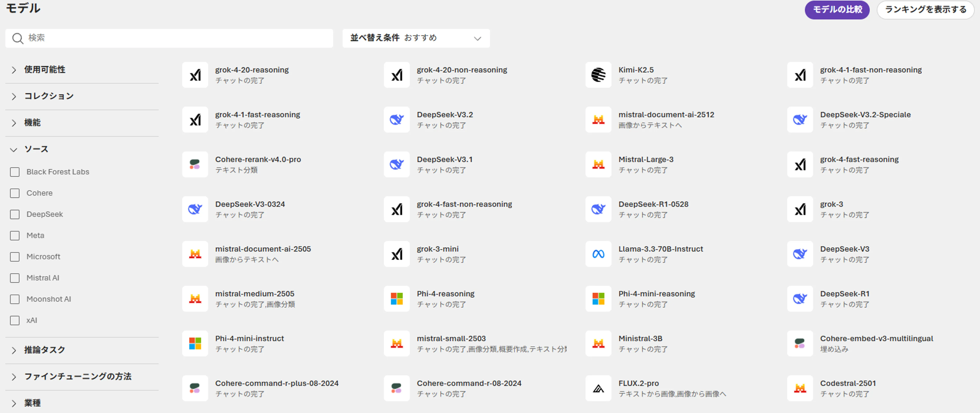Open the 並べ替え条件 sort dropdown
This screenshot has width=980, height=413.
pos(416,38)
